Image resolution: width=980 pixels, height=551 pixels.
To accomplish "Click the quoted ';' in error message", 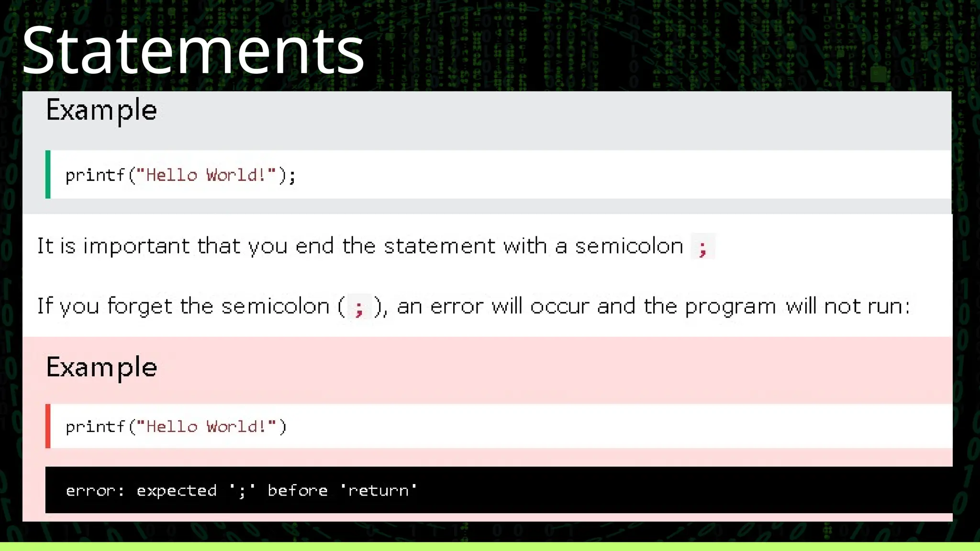I will point(242,491).
